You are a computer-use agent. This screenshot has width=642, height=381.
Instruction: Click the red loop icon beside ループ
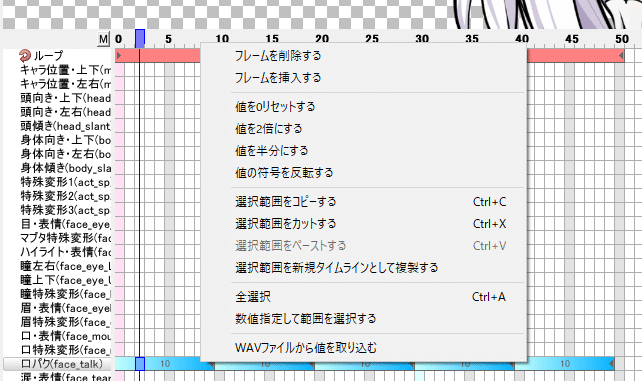25,55
